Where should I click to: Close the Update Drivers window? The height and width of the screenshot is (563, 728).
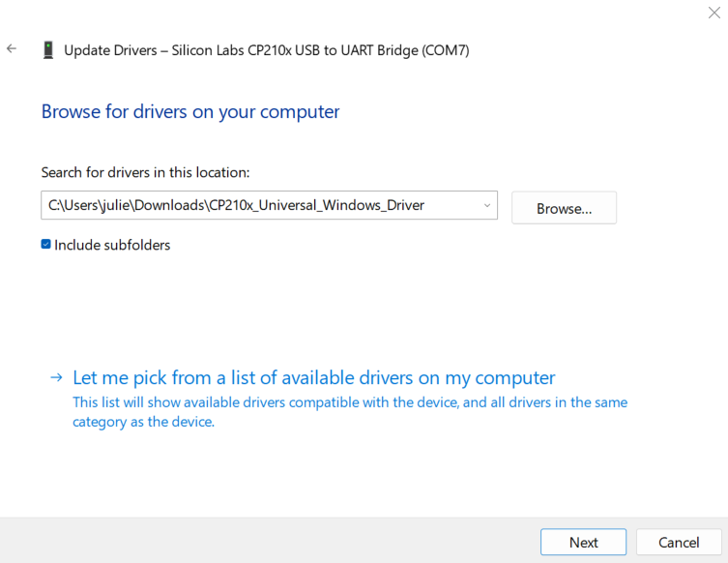pos(713,12)
